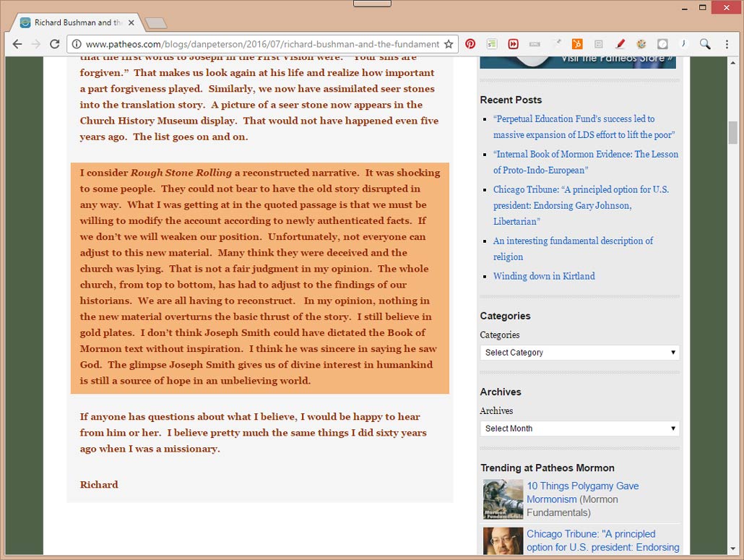
Task: Go back to the previous page
Action: click(17, 44)
